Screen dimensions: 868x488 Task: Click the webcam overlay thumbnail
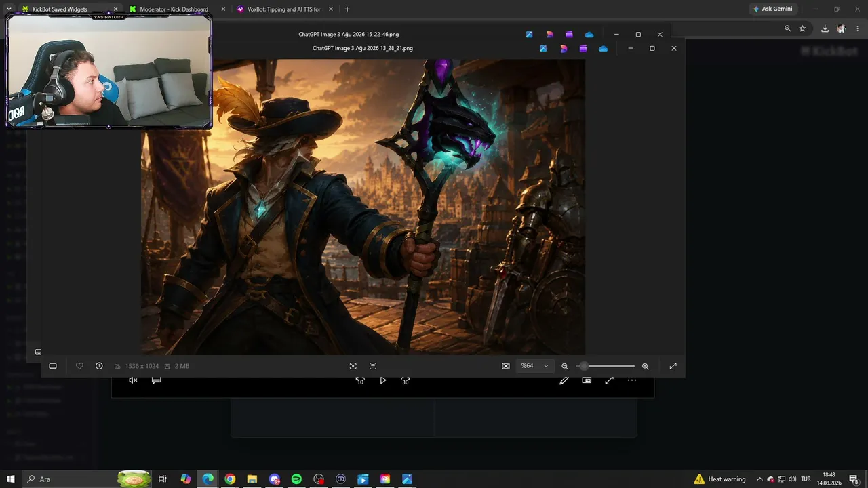[x=109, y=71]
